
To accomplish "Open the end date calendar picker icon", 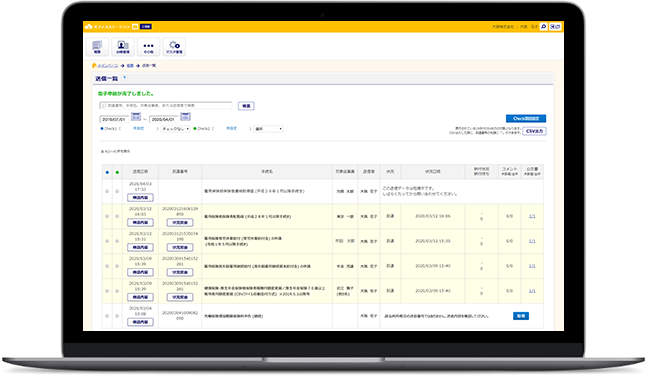I will pos(185,116).
